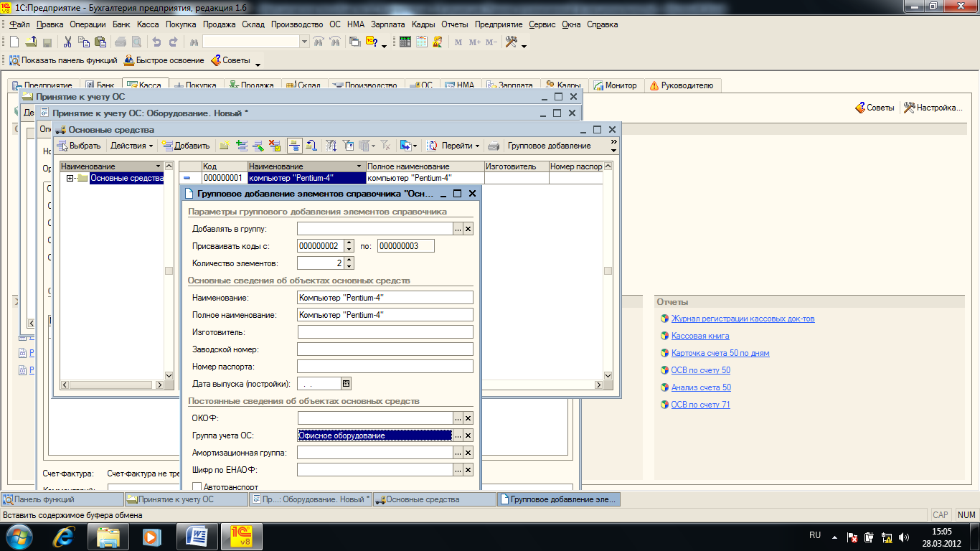Click Показать панель функций
Image resolution: width=980 pixels, height=551 pixels.
pyautogui.click(x=62, y=60)
